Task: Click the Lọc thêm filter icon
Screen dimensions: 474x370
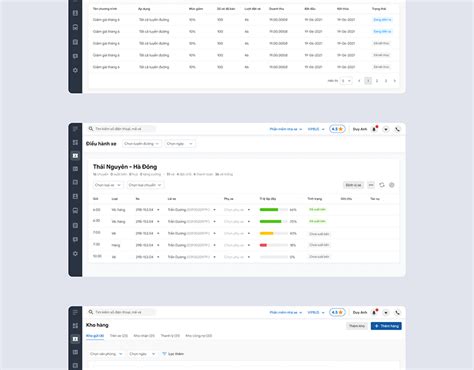Action: 164,354
